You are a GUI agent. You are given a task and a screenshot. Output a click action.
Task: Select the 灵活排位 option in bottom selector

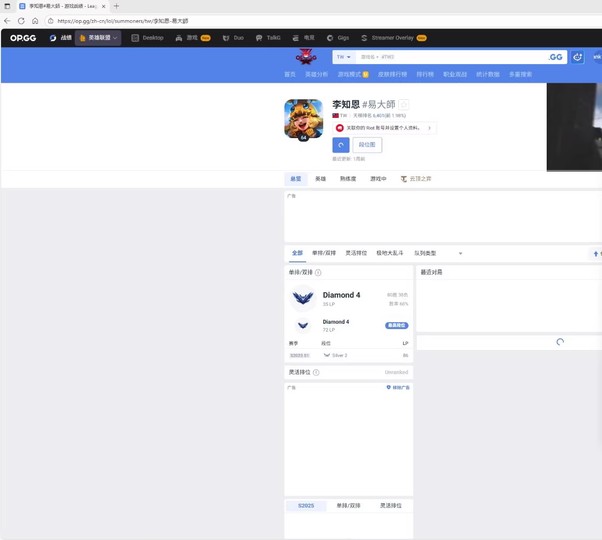click(x=390, y=506)
